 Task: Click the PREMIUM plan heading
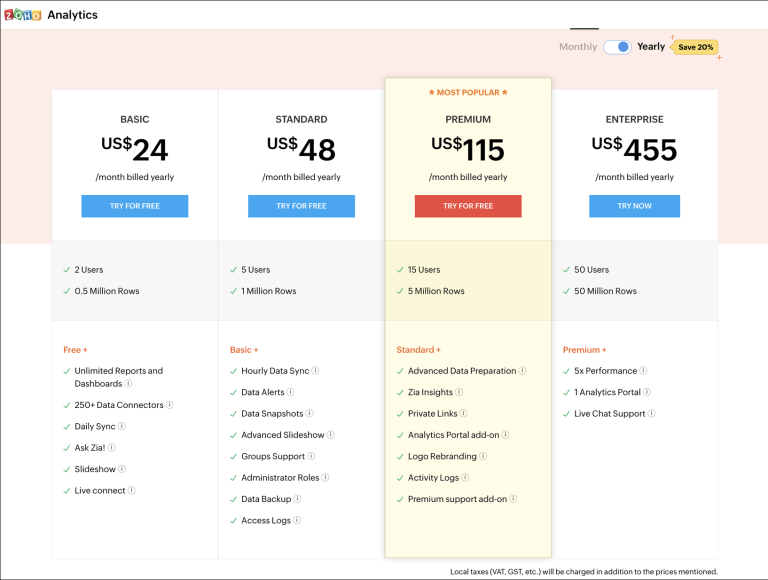coord(468,119)
